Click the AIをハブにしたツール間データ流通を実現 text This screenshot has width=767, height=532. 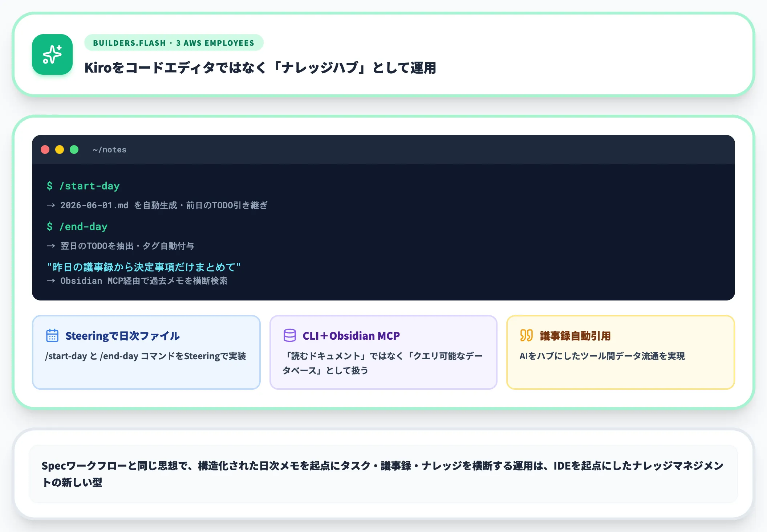[x=602, y=356]
